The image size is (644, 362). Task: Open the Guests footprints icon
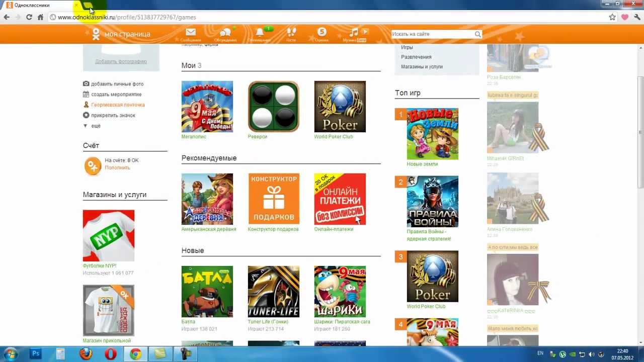(291, 32)
